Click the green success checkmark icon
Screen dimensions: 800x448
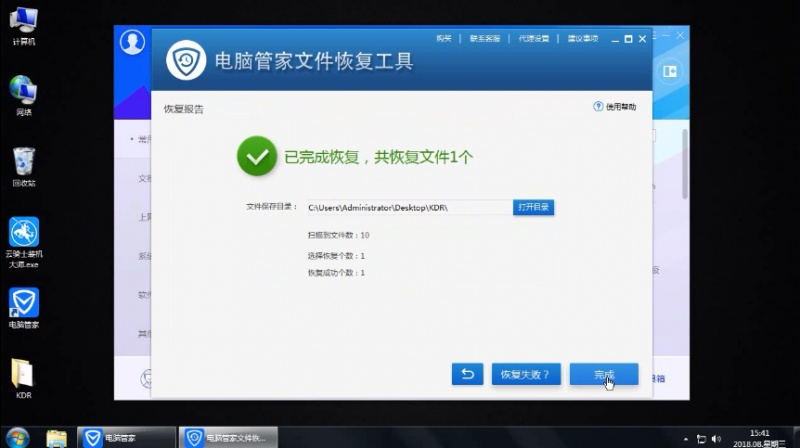pos(257,156)
